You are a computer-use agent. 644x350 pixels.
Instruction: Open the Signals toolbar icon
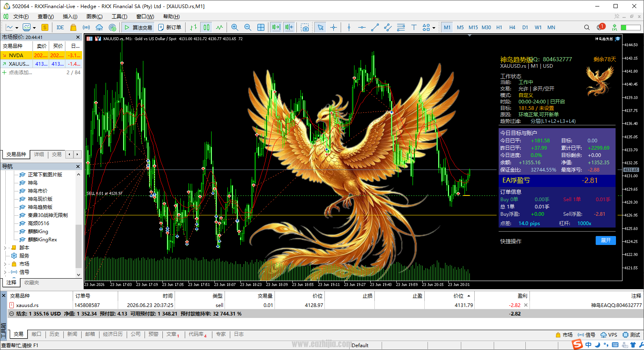click(86, 28)
